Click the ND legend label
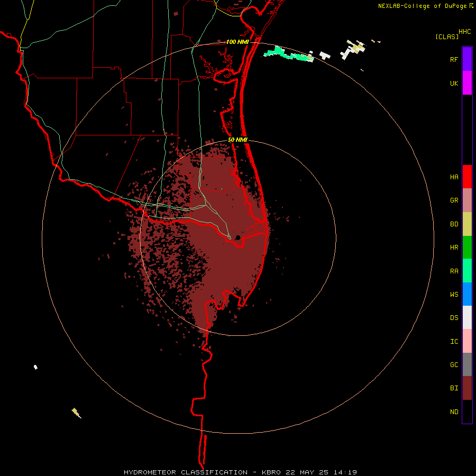Screen dimensions: 476x476 click(x=454, y=412)
